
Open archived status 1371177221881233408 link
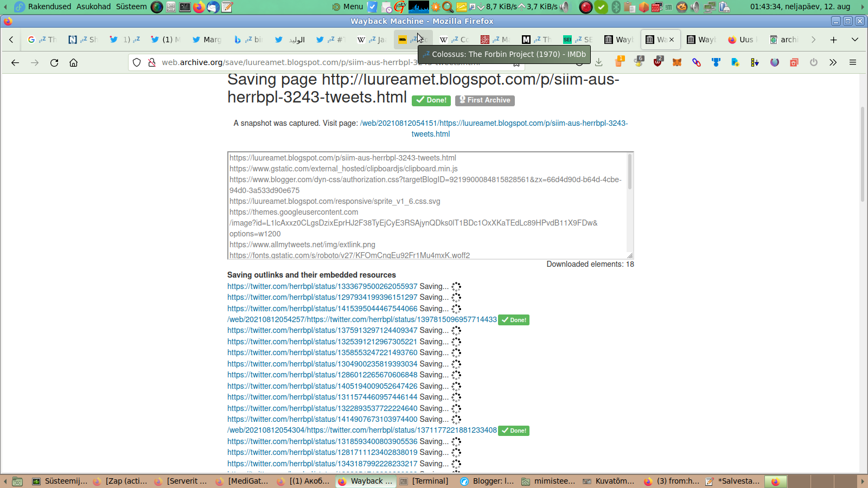362,430
